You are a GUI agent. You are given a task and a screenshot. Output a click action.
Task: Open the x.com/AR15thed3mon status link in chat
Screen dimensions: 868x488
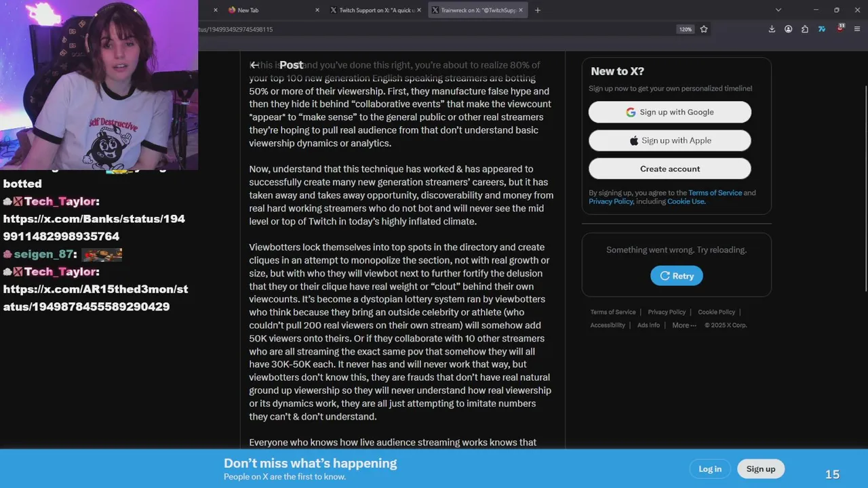pos(96,298)
